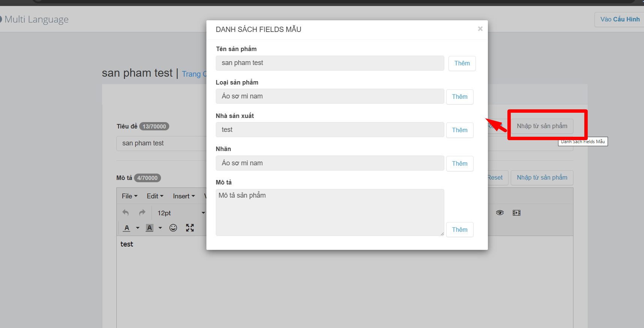Click the Vào Cấu Hình button
Image resolution: width=644 pixels, height=328 pixels.
[x=620, y=20]
